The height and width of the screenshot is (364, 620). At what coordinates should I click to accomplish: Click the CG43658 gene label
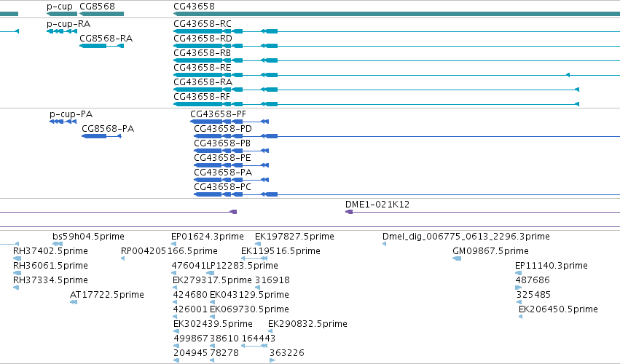coord(194,7)
